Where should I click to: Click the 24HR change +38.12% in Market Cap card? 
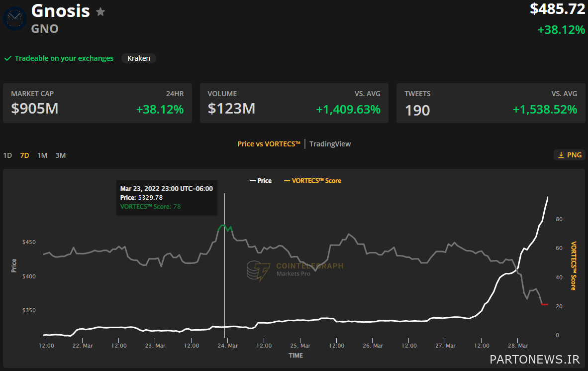pyautogui.click(x=160, y=109)
